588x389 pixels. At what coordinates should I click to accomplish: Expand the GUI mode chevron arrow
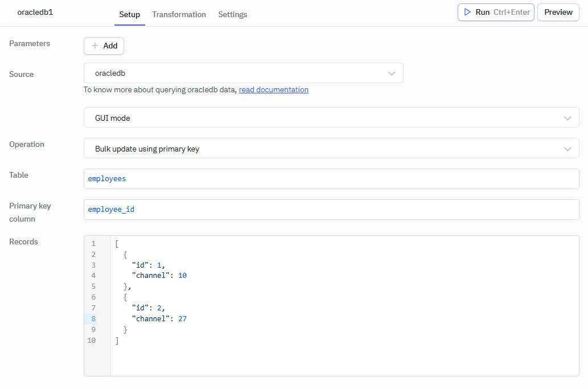[568, 118]
